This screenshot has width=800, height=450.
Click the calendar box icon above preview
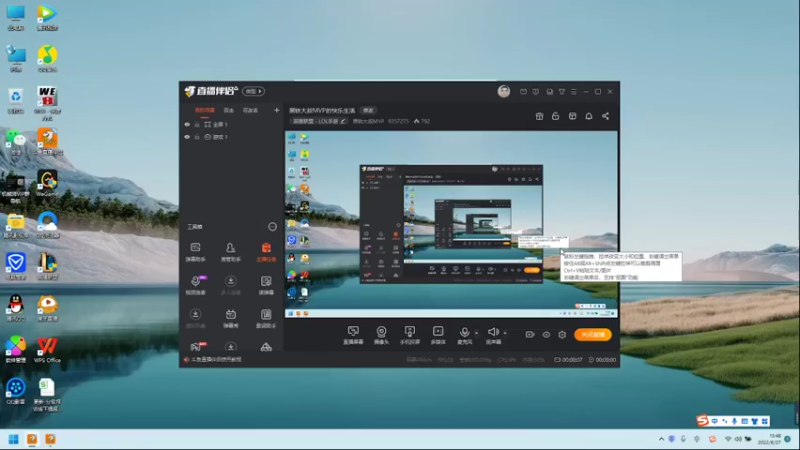point(572,116)
